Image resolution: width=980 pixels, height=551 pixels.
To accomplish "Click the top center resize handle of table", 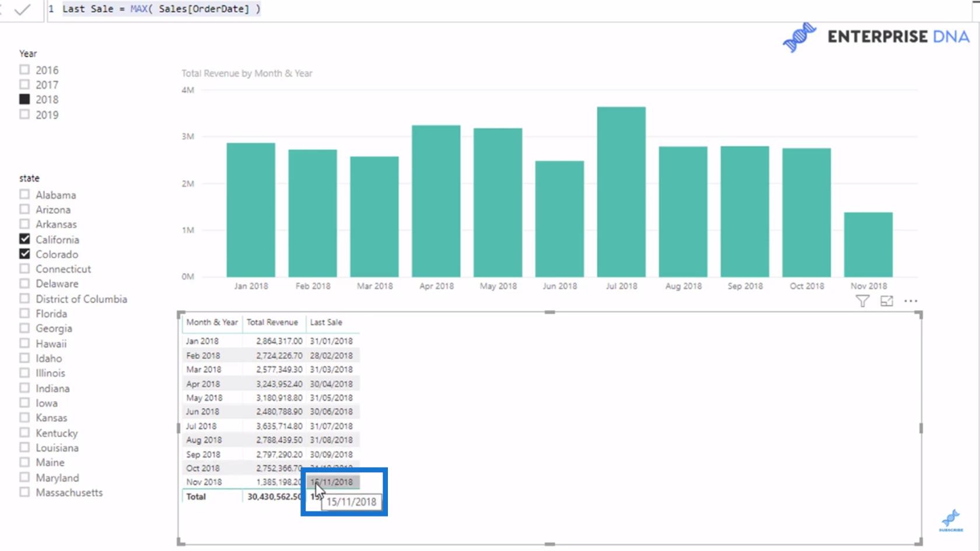I will 549,313.
